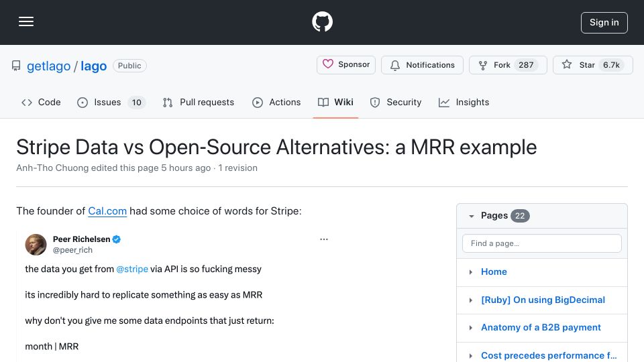Viewport: 644px width, 362px height.
Task: Click the verified badge next to Peer Richelsen
Action: click(117, 239)
